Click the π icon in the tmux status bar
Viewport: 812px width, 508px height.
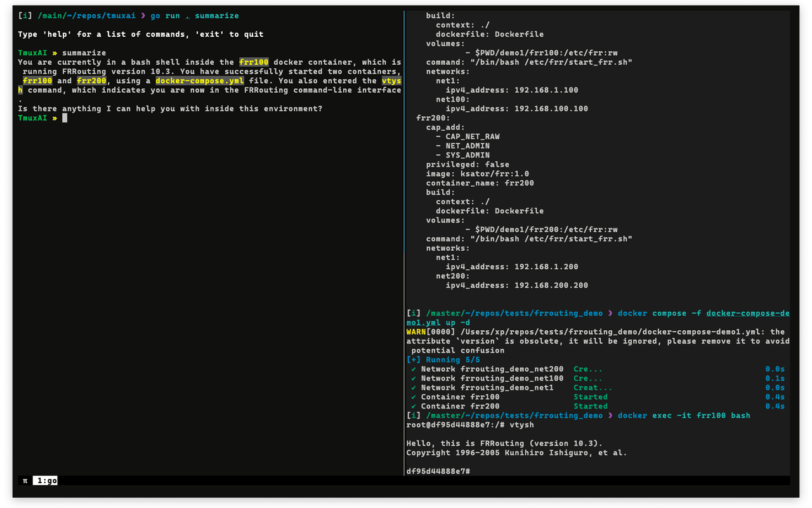click(x=24, y=480)
